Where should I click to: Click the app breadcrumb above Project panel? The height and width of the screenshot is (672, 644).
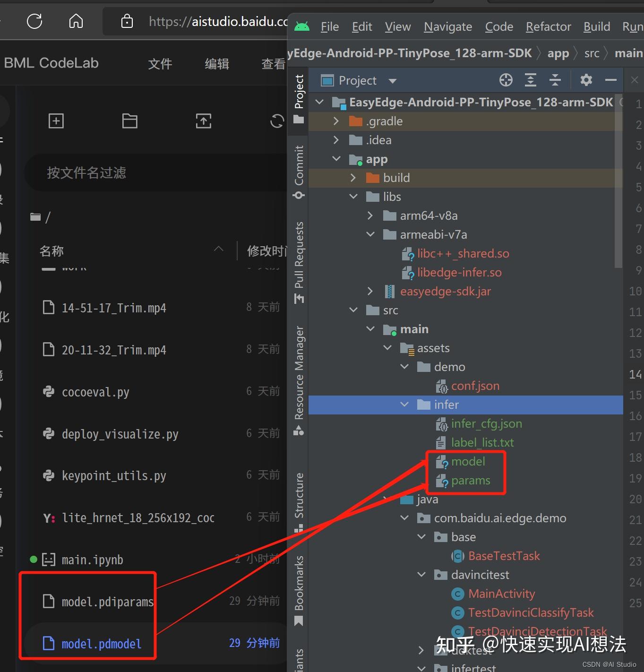[x=558, y=53]
